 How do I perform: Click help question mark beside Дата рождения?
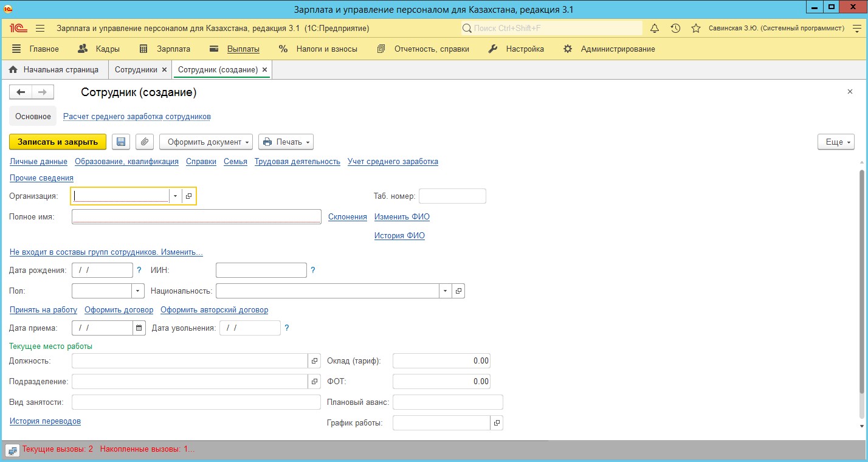click(139, 271)
